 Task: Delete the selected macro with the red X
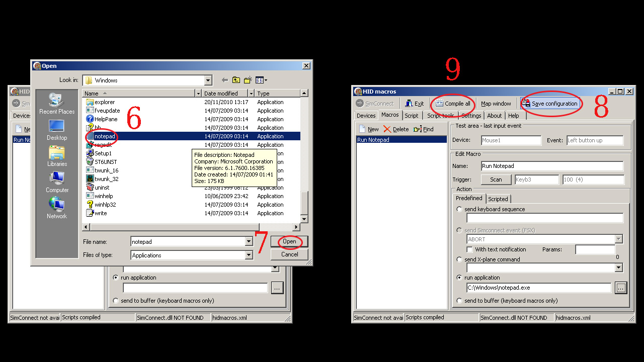(386, 129)
